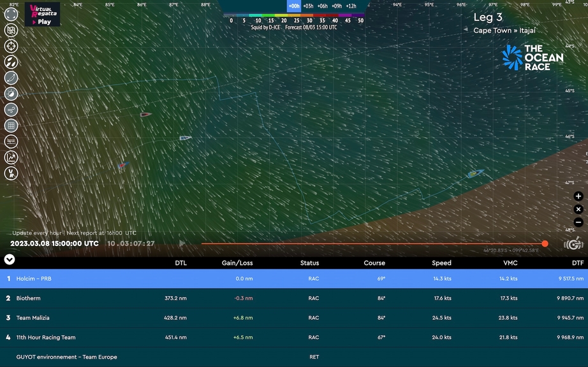
Task: Toggle fullscreen map view icon
Action: pyautogui.click(x=11, y=14)
